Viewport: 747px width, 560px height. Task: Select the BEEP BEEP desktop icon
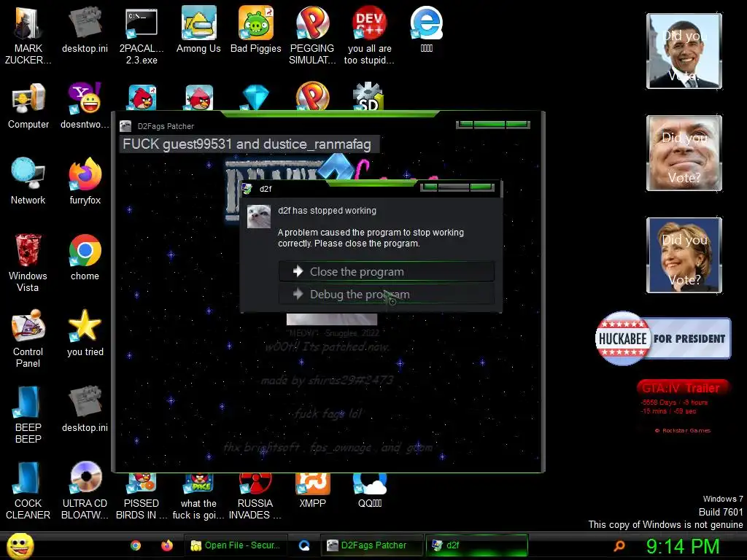(28, 414)
